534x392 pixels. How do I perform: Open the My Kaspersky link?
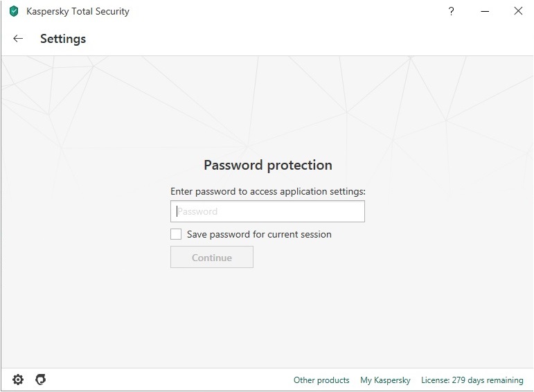(385, 380)
